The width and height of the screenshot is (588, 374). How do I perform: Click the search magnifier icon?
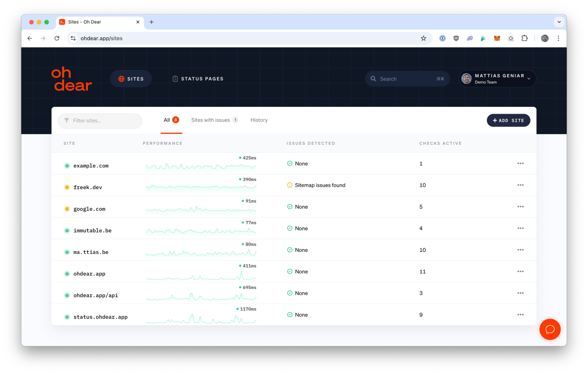(x=373, y=79)
